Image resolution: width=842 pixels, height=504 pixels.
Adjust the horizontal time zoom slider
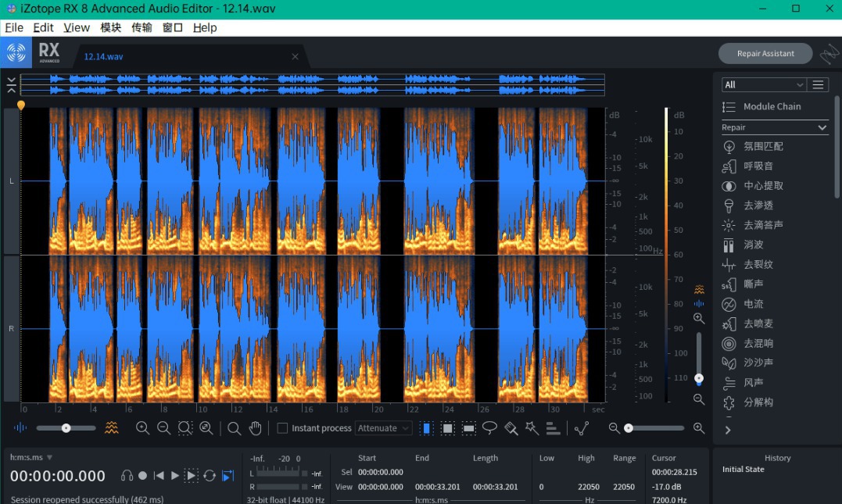[654, 427]
